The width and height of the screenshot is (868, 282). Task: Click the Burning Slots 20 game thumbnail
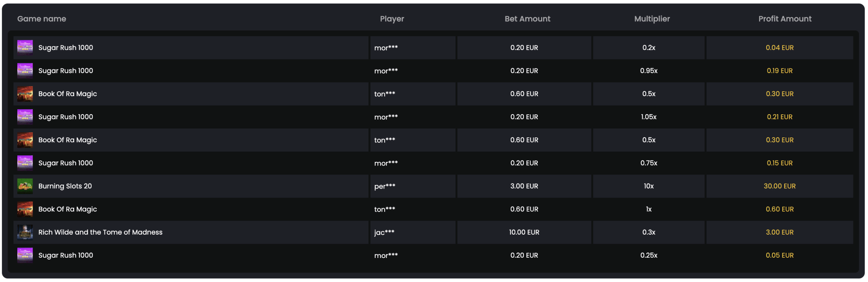click(x=25, y=186)
